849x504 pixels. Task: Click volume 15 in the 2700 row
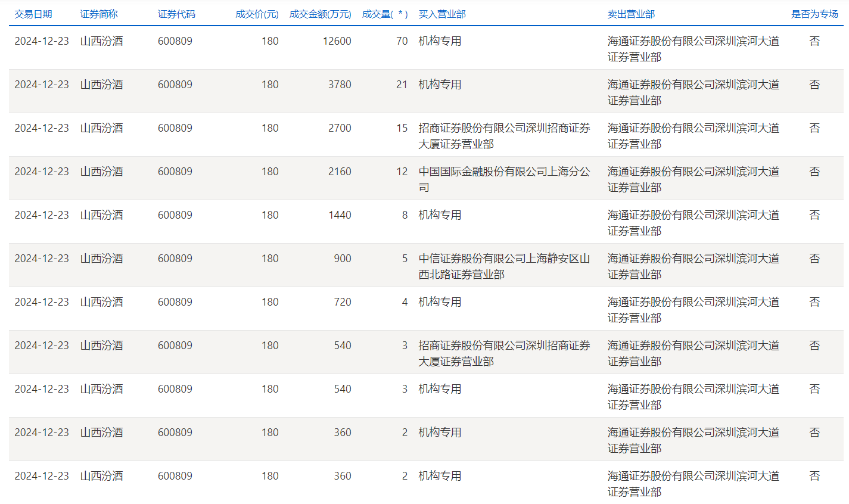click(x=402, y=128)
